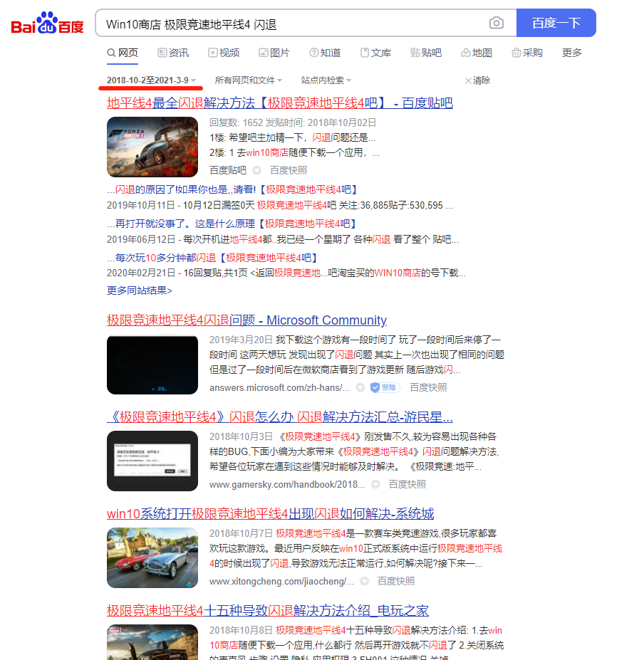Click classic cars thumbnail of 系统城 result
Viewport: 644px width, 660px height.
point(152,557)
